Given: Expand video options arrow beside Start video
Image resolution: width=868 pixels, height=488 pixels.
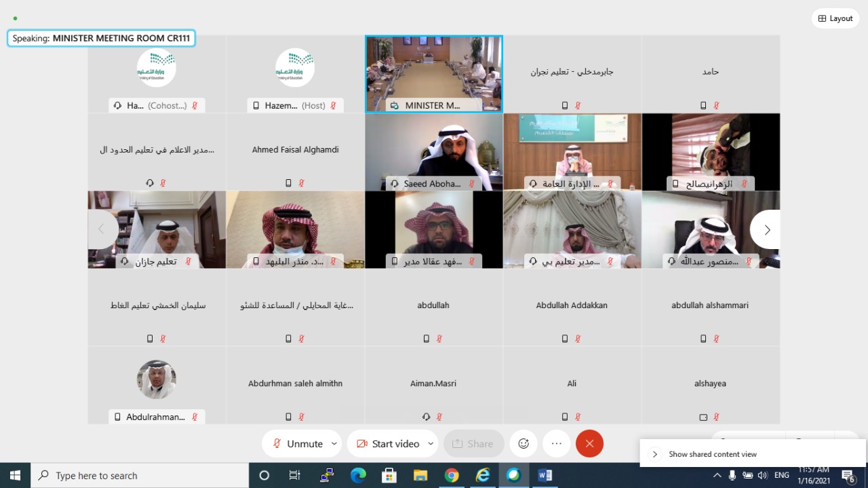Looking at the screenshot, I should coord(431,443).
